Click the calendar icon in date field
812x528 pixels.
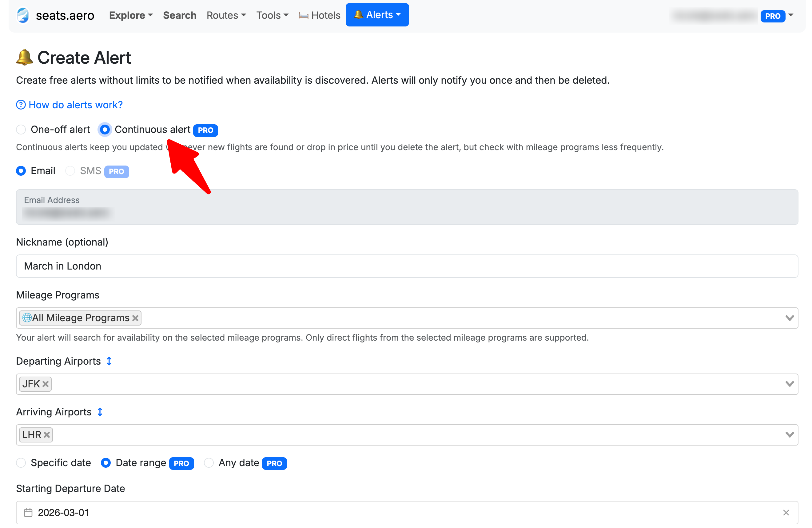pyautogui.click(x=28, y=513)
